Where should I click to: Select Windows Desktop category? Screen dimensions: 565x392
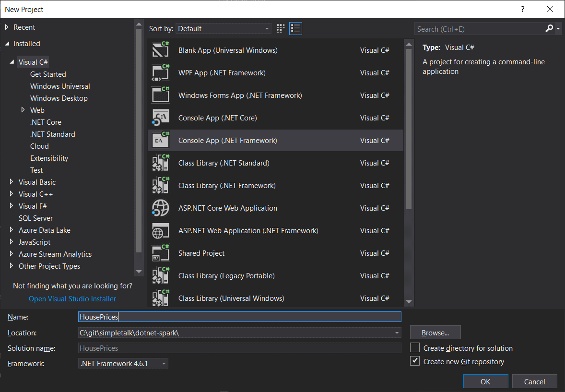pyautogui.click(x=59, y=98)
